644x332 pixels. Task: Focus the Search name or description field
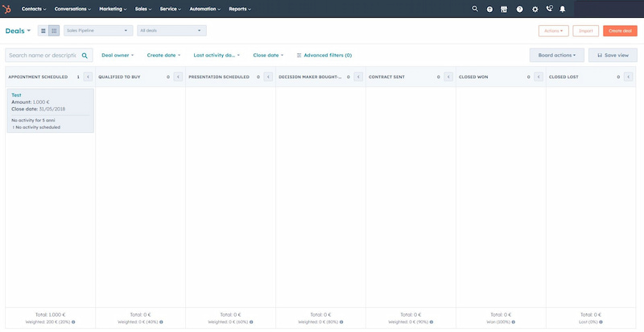pyautogui.click(x=42, y=56)
